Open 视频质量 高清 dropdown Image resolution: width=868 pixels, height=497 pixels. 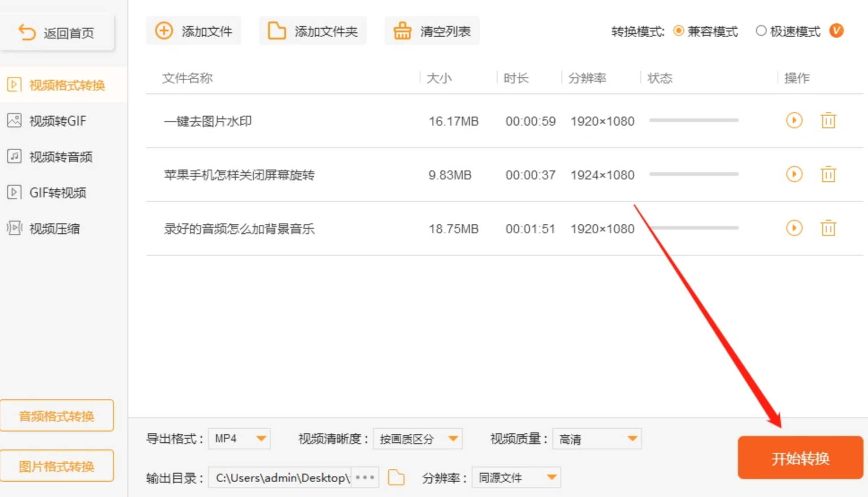tap(597, 439)
